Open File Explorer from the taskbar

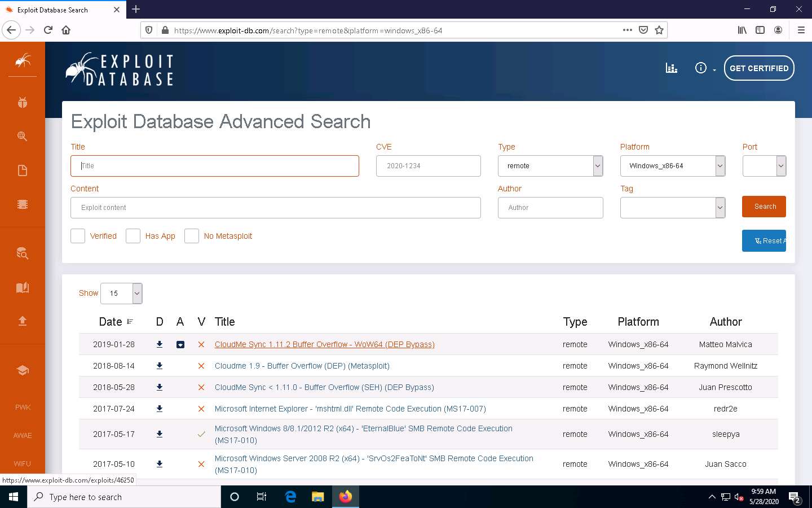(318, 497)
